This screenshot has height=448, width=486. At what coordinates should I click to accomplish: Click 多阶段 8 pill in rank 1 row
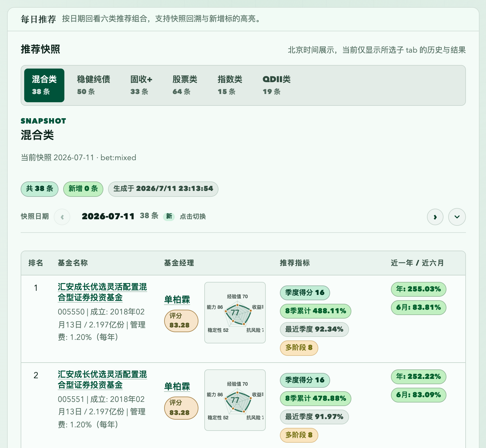click(299, 348)
